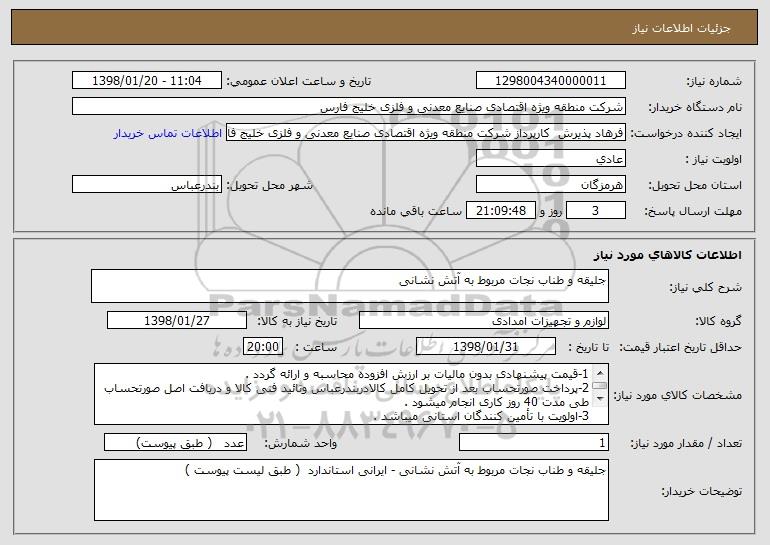
Task: Click the حداقل تاریخ اعتبار قیمت label
Action: (680, 347)
